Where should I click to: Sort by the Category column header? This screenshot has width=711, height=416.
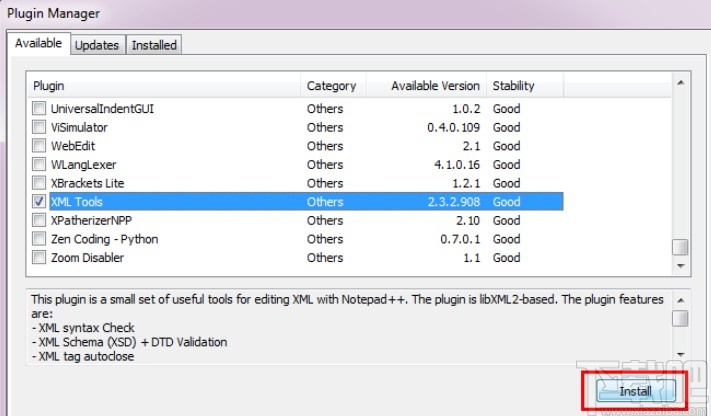pos(333,85)
